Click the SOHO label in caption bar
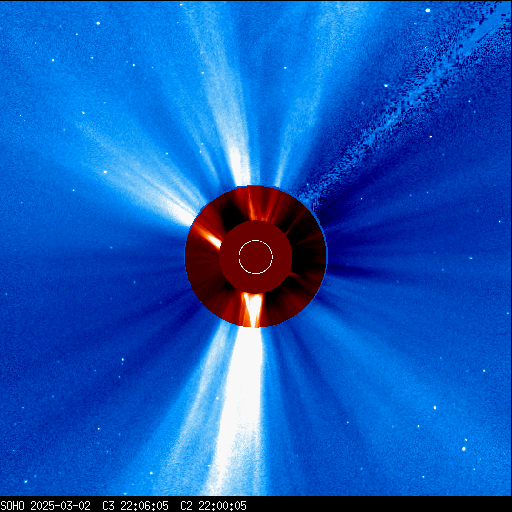 point(13,506)
